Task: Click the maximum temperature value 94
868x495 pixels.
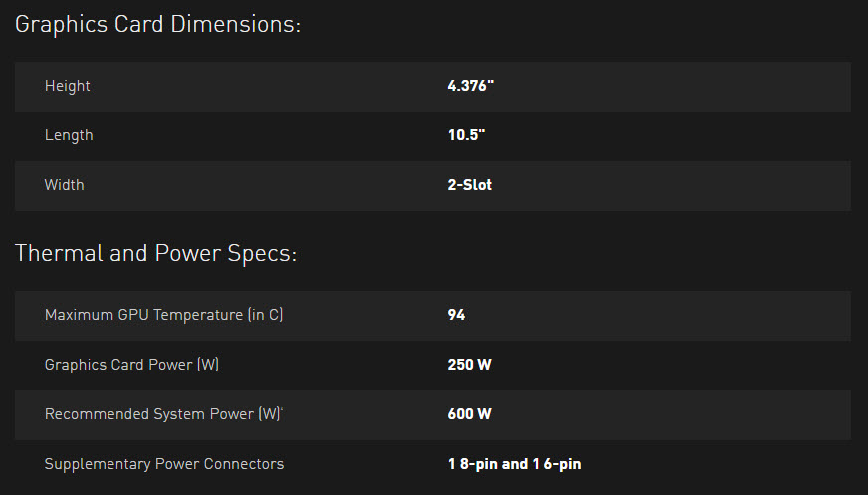Action: tap(456, 315)
